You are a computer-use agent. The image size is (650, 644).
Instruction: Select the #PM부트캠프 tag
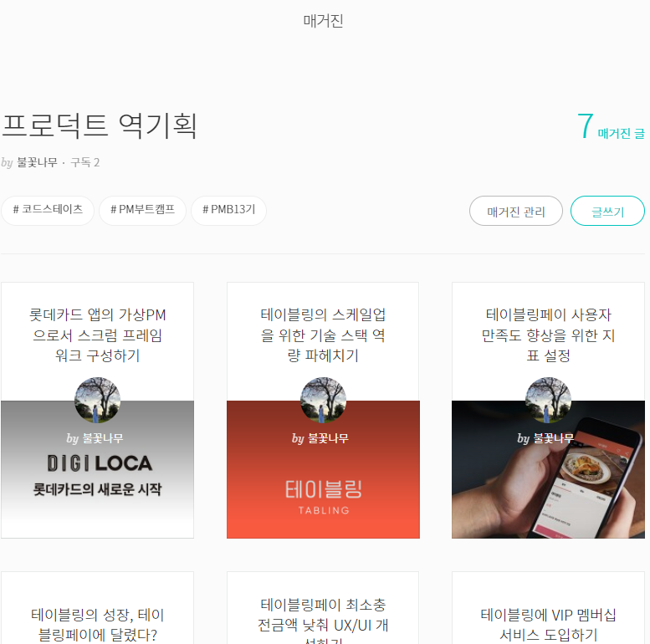142,211
